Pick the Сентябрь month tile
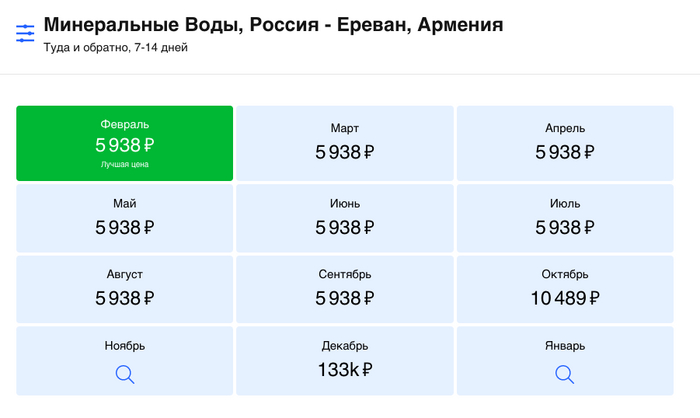This screenshot has height=418, width=700. click(x=345, y=288)
